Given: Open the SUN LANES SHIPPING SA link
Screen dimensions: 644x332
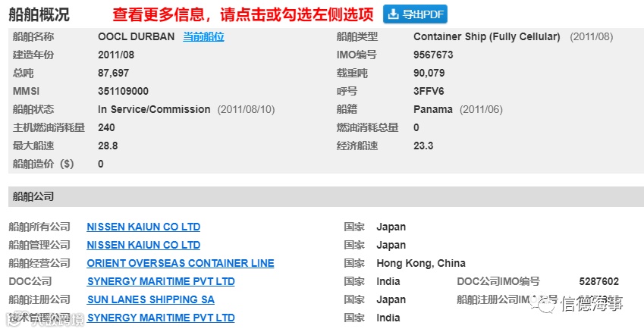Looking at the screenshot, I should point(151,299).
